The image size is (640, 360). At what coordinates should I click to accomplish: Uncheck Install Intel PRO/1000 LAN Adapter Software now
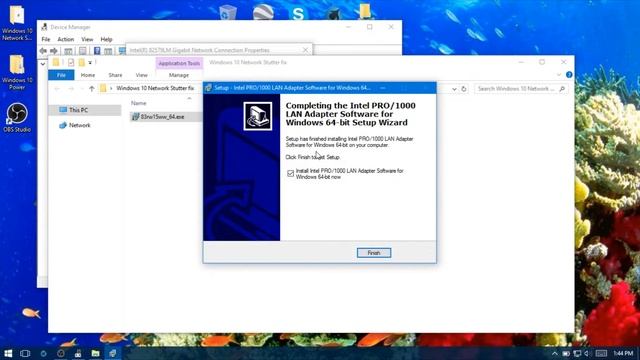[x=290, y=173]
